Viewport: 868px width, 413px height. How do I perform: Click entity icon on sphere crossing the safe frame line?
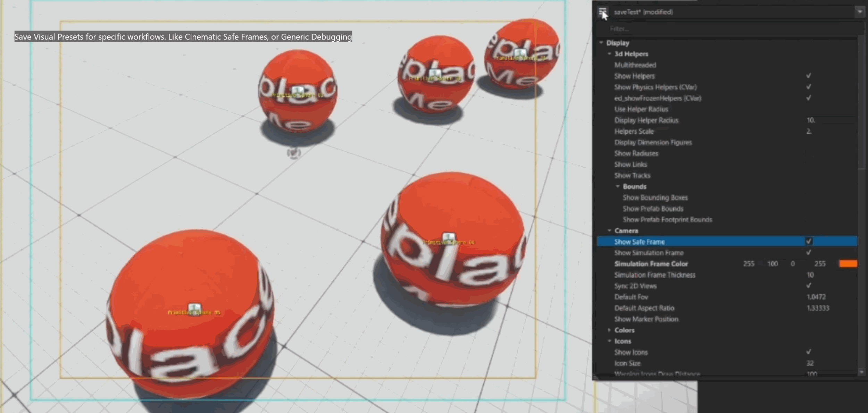pyautogui.click(x=520, y=53)
